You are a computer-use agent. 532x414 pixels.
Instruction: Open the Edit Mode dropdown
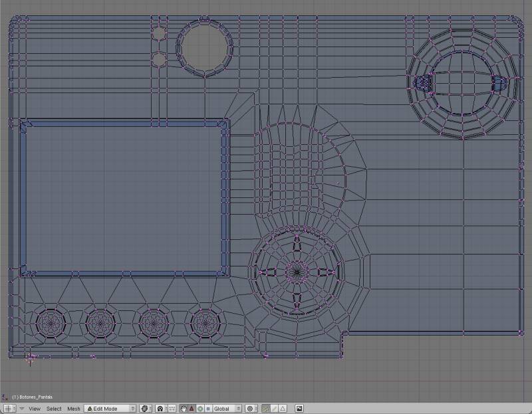110,409
